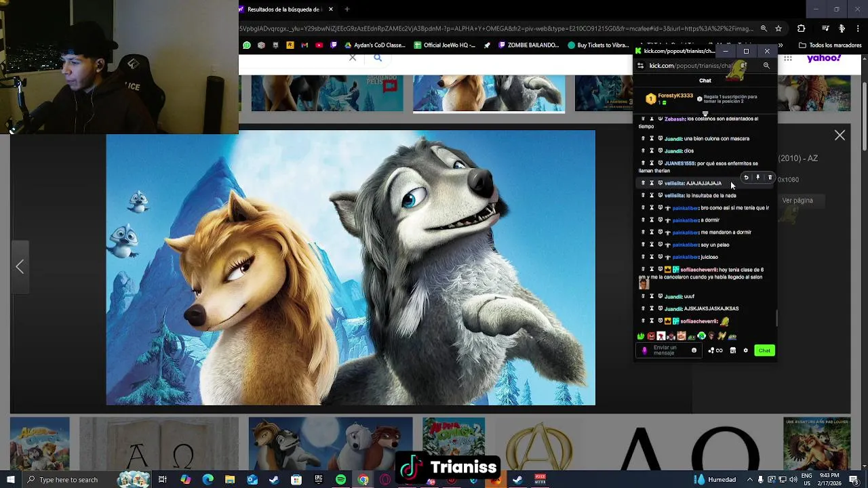Open Todos los marcadores bookmarks folder
868x488 pixels.
[830, 45]
